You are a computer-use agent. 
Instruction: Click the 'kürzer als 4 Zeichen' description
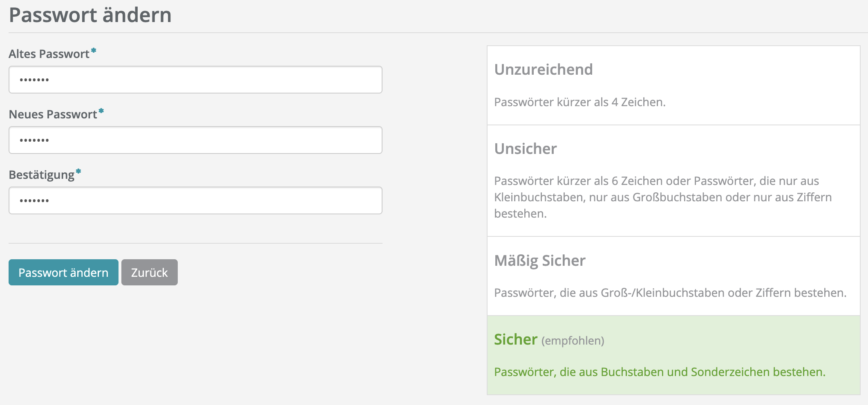click(579, 102)
